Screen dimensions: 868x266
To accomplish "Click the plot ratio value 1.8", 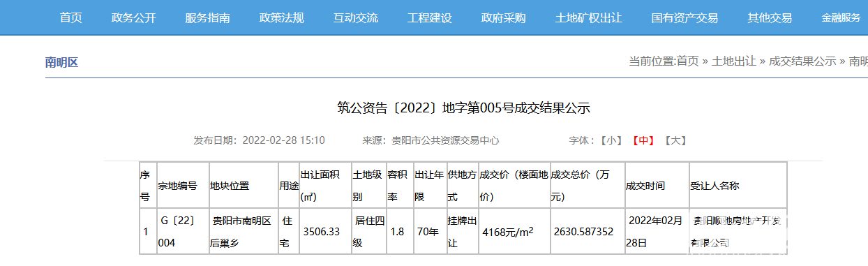I will pyautogui.click(x=397, y=231).
